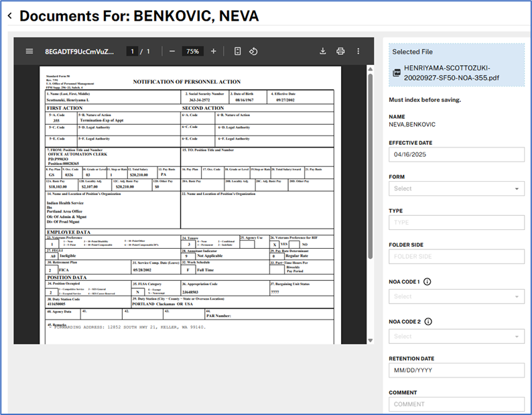
Task: Click the NEVA,BENKOVIC name value
Action: 412,124
